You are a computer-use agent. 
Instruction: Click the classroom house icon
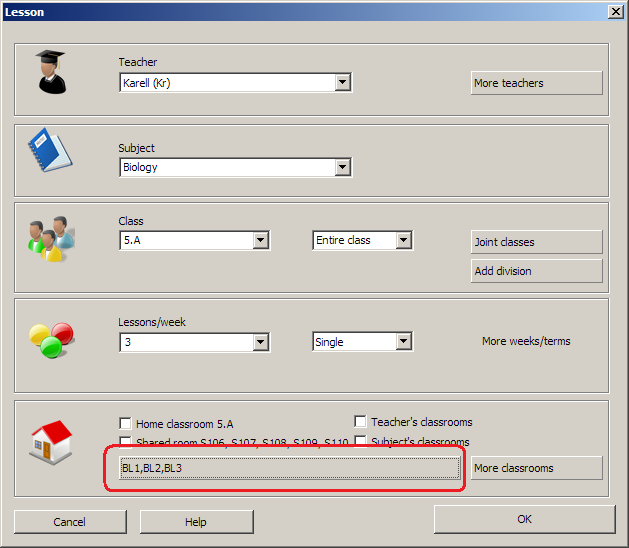click(52, 440)
